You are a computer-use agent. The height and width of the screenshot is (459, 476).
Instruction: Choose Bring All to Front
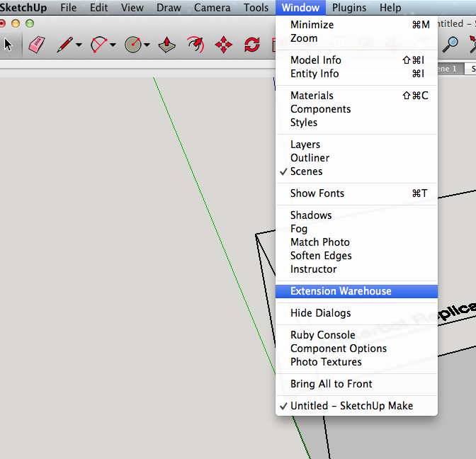point(356,384)
